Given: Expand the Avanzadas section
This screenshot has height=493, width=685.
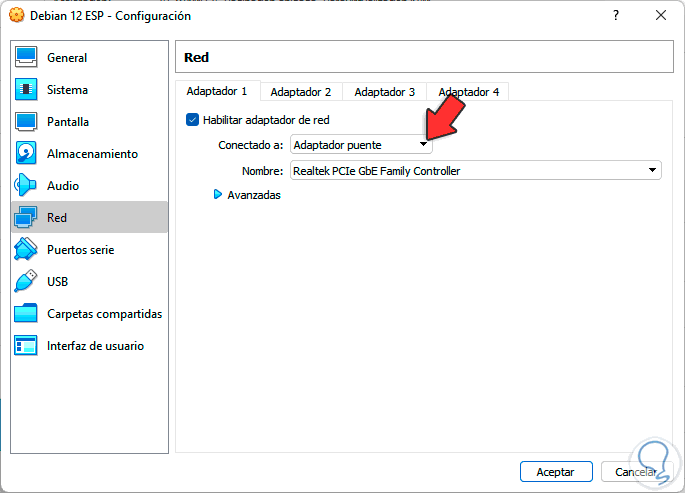Looking at the screenshot, I should [x=218, y=195].
